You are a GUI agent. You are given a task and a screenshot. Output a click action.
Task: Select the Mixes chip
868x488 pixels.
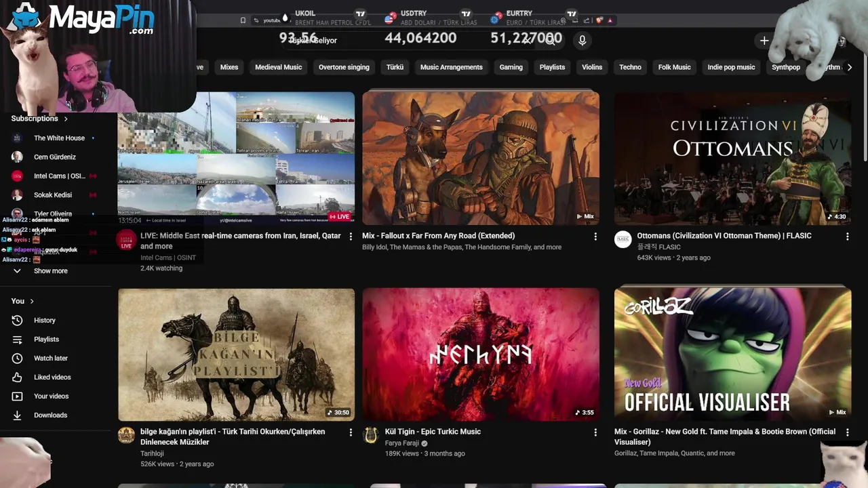[229, 67]
